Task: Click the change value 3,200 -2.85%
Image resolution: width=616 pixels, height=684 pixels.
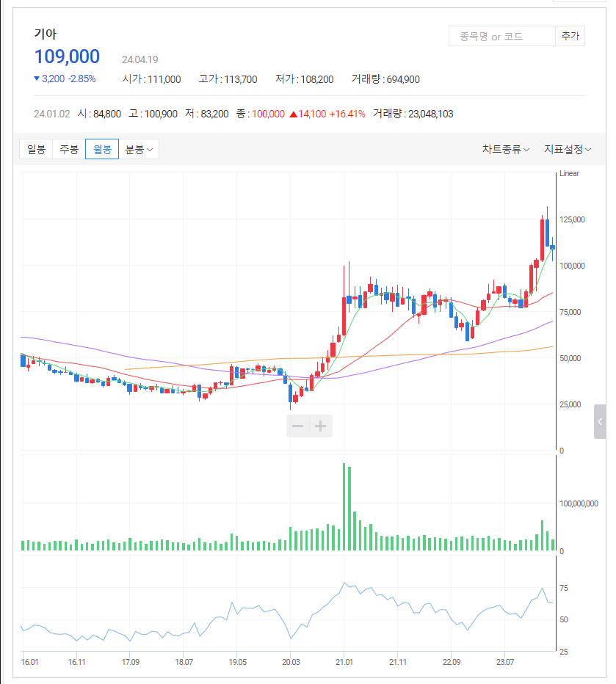Action: pos(65,79)
